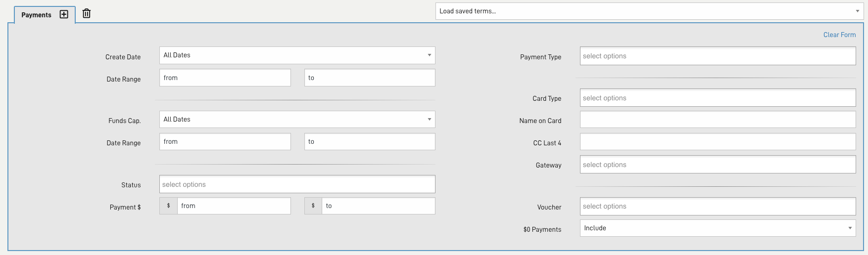Focus the CC Last 4 field

click(x=718, y=142)
